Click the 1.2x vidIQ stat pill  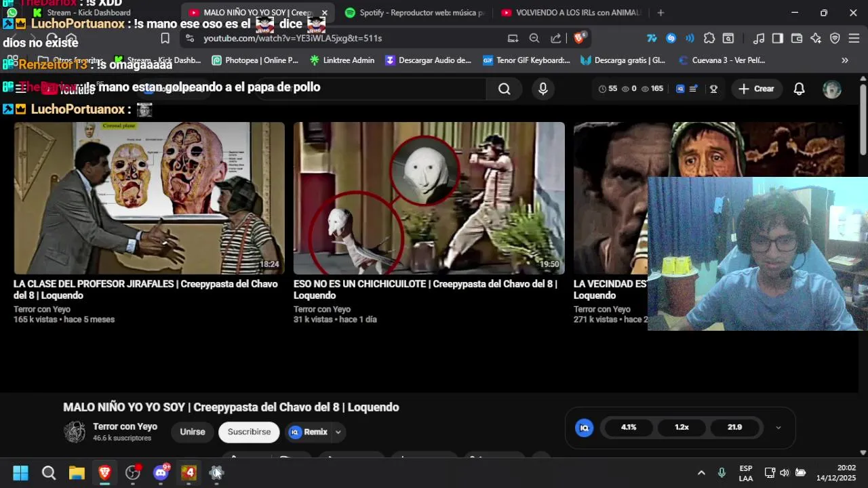point(682,428)
